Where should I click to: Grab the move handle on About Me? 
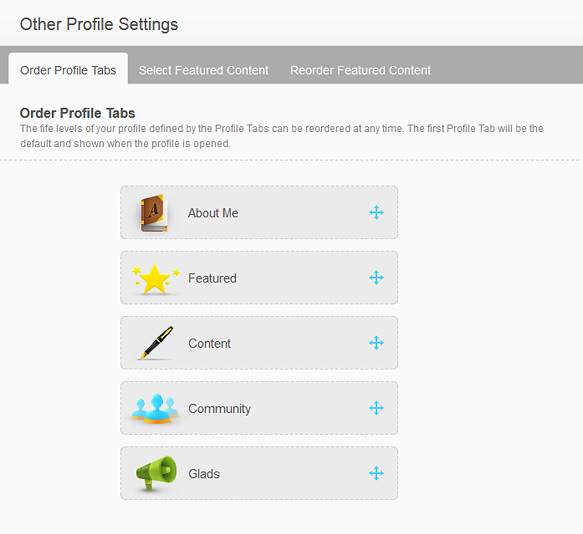pos(376,212)
